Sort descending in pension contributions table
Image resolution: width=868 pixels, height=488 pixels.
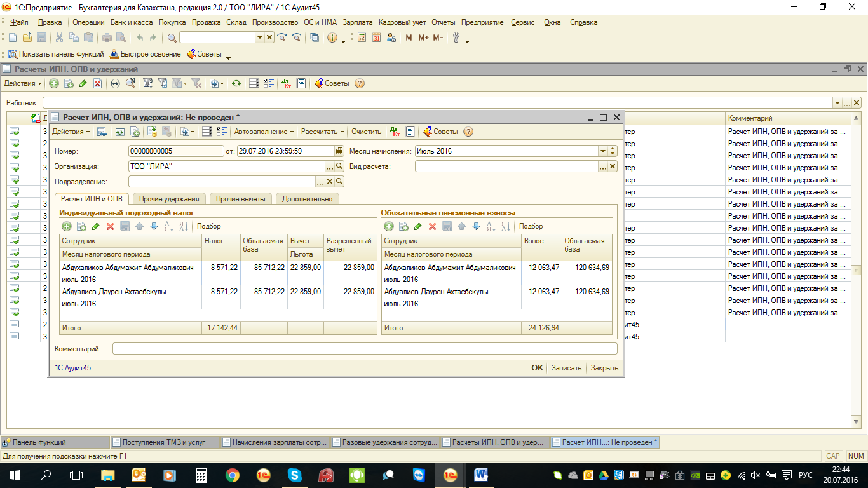click(506, 226)
